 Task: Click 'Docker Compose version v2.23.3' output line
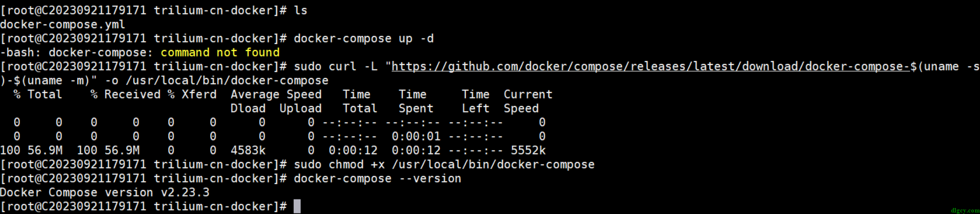[x=105, y=192]
